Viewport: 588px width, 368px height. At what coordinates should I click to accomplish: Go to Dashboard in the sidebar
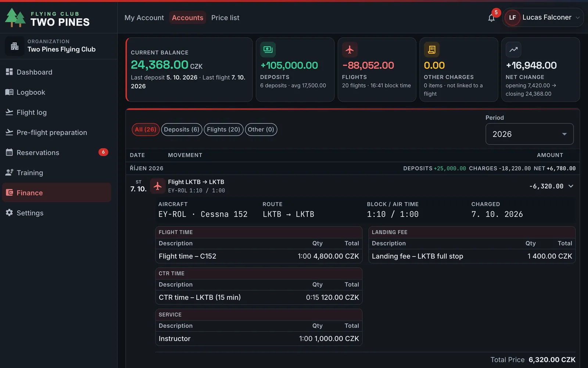coord(57,72)
